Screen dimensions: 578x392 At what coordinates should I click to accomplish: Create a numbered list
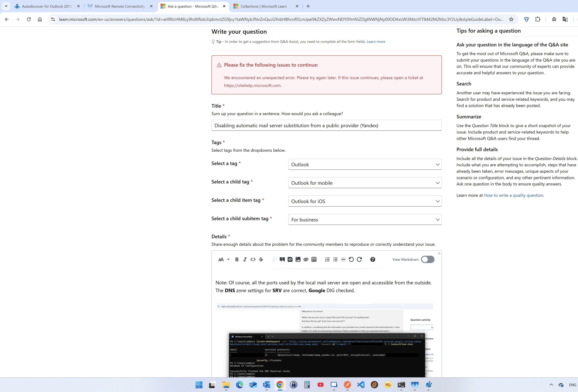(x=327, y=259)
